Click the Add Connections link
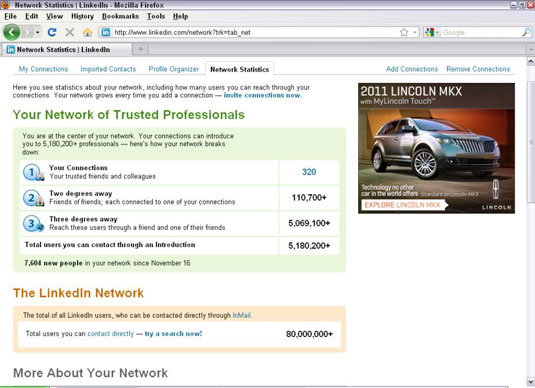This screenshot has height=388, width=535. coord(412,69)
